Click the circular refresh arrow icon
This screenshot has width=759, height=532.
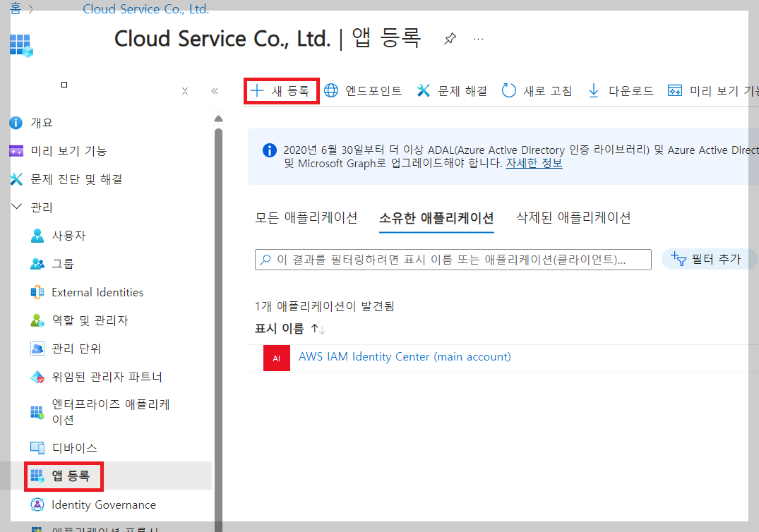click(509, 90)
